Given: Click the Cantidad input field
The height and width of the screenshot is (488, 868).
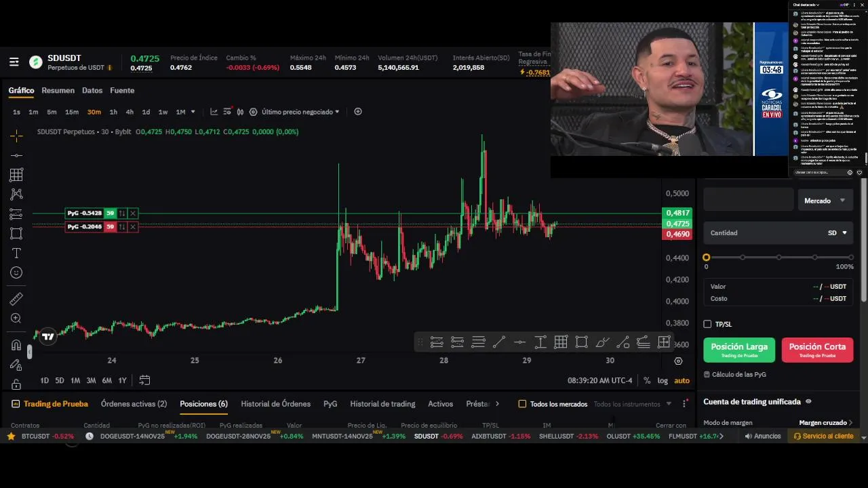Looking at the screenshot, I should point(763,232).
